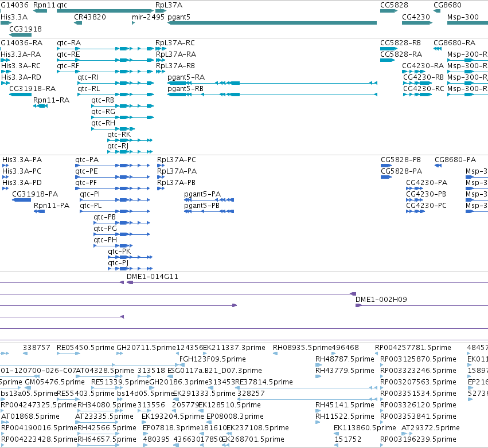The image size is (488, 448).
Task: Pick the qtc-RB transcript label
Action: coord(103,100)
